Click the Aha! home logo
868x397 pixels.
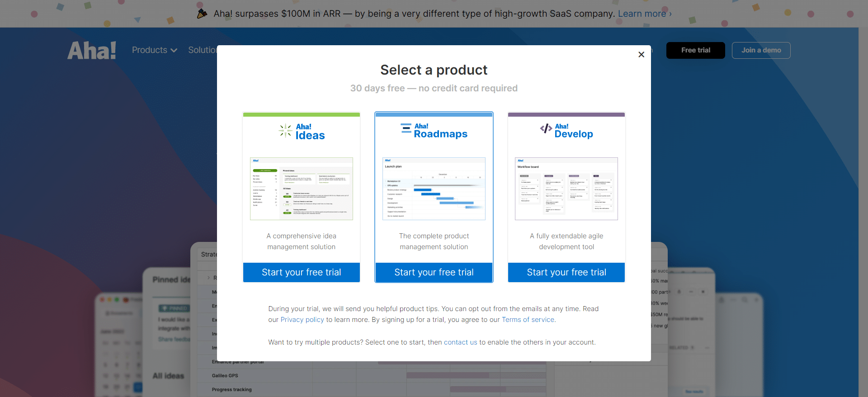point(92,50)
